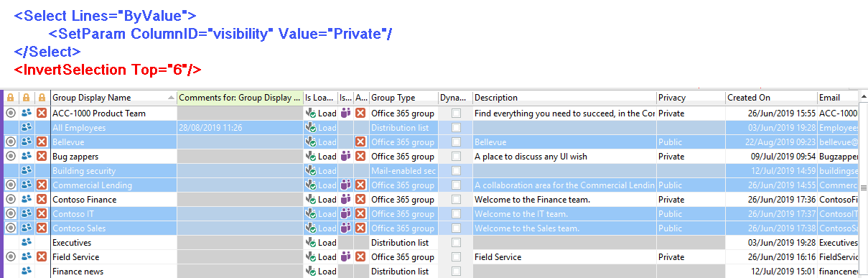Viewport: 868px width, 278px height.
Task: Select radio indicator of Contoso Finance row
Action: point(11,199)
